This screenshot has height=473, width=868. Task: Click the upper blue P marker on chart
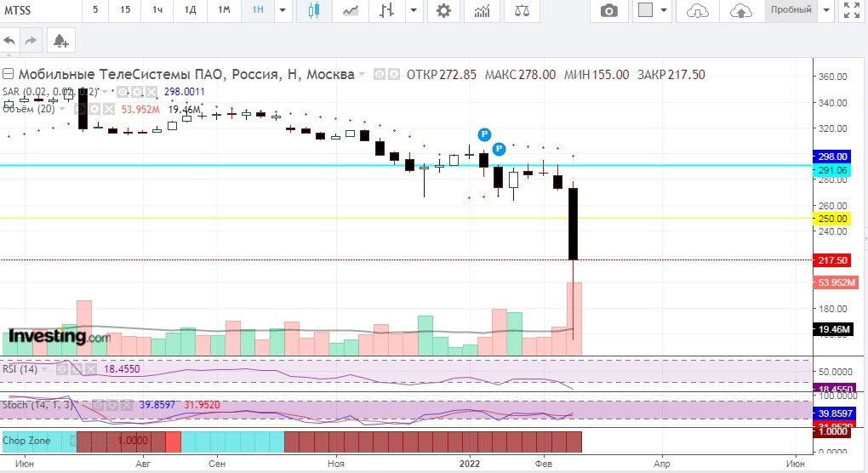484,134
